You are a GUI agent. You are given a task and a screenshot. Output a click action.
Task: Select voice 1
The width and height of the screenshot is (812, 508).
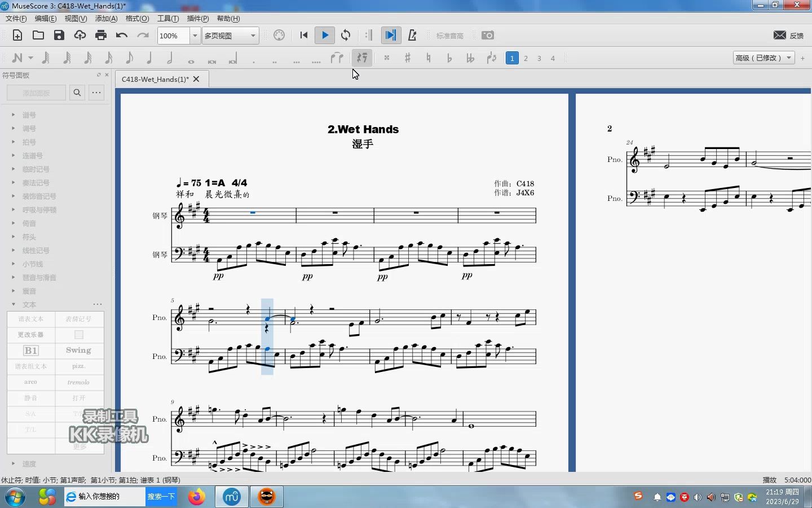click(x=512, y=58)
